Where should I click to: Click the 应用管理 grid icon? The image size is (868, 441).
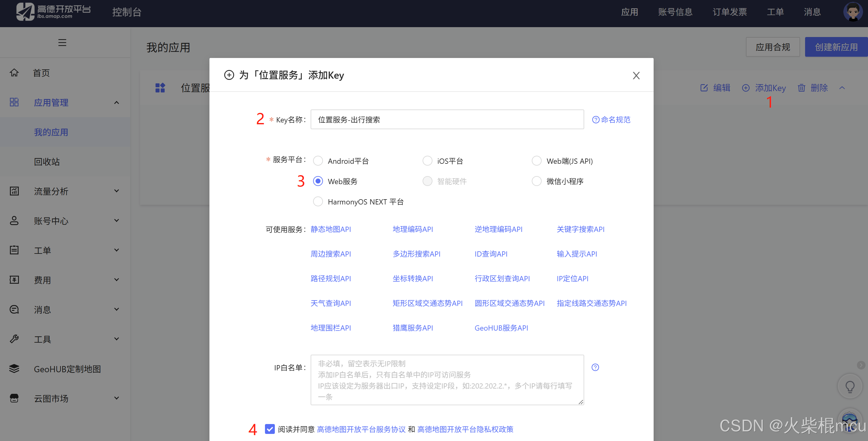[x=14, y=102]
